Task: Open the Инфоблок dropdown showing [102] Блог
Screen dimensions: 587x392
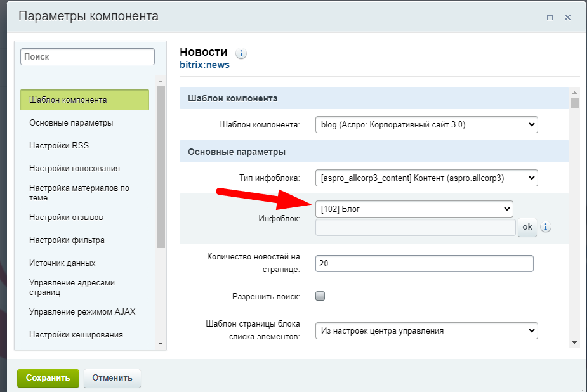Action: click(414, 209)
